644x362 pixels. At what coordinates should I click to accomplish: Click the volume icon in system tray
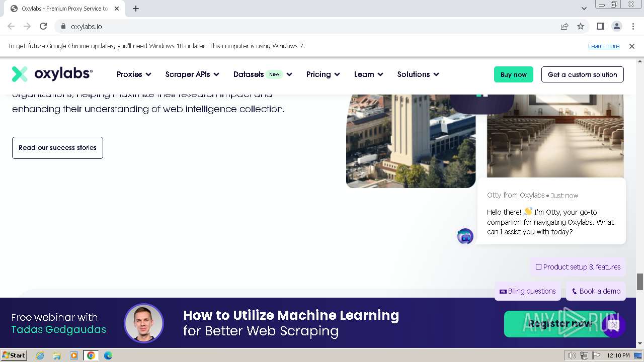tap(572, 355)
